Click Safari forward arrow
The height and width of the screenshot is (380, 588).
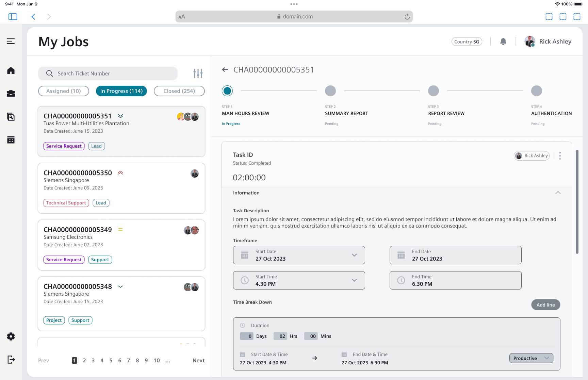click(49, 17)
